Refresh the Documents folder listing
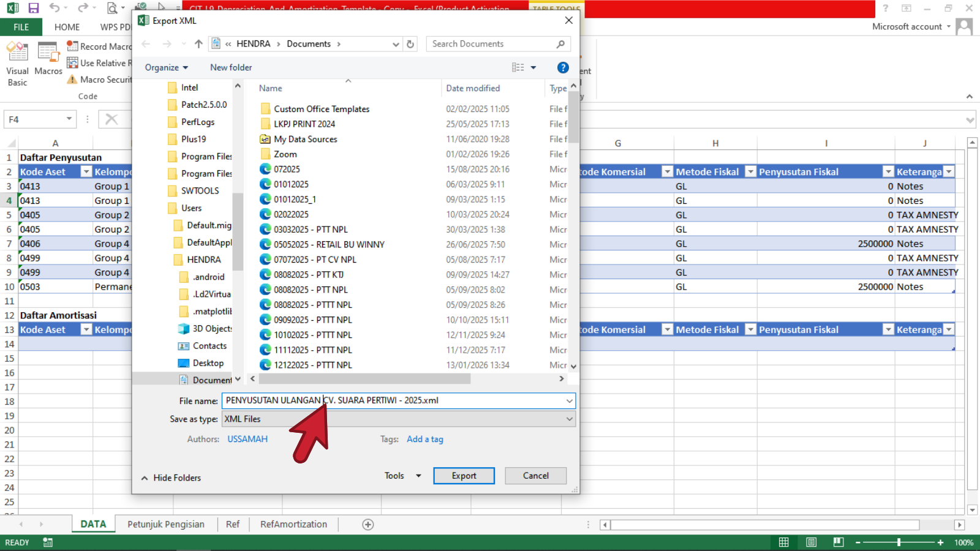Image resolution: width=980 pixels, height=551 pixels. [410, 44]
